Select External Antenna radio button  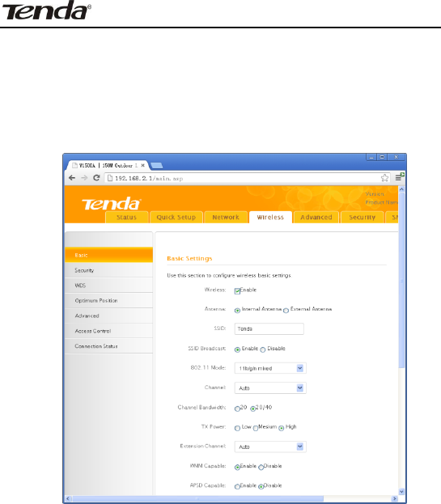[x=286, y=311]
